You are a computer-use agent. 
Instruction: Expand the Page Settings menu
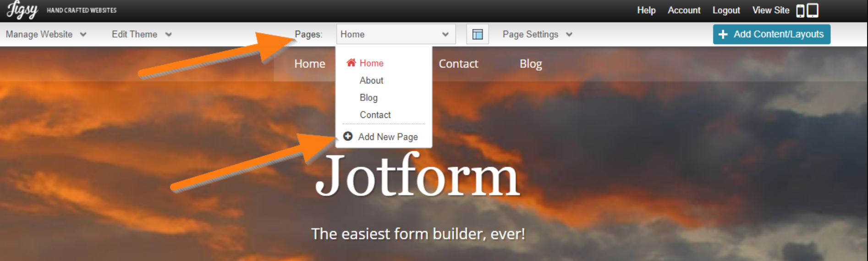(538, 34)
